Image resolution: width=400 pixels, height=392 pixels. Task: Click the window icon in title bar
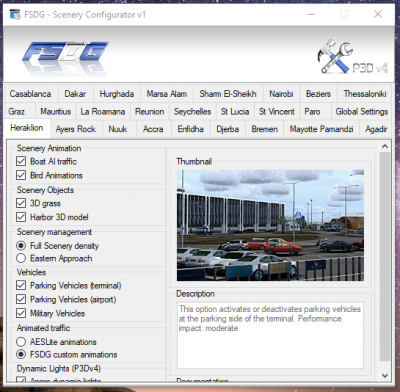(x=15, y=14)
